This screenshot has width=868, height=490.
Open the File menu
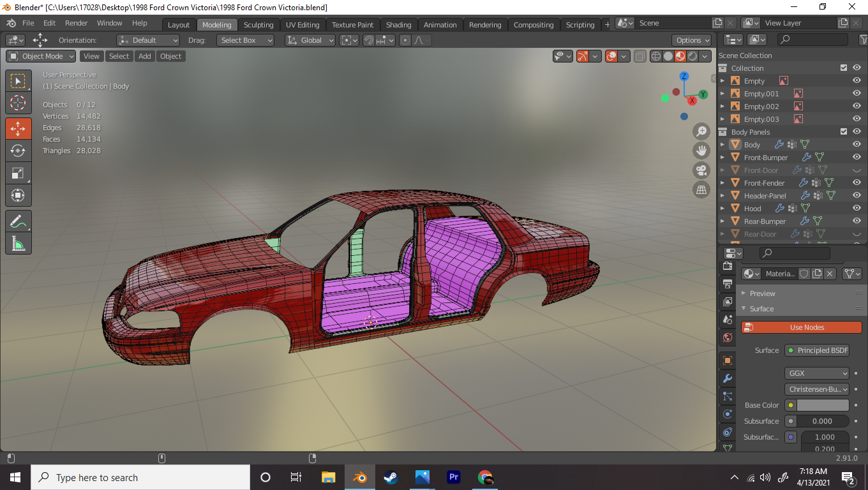tap(28, 23)
